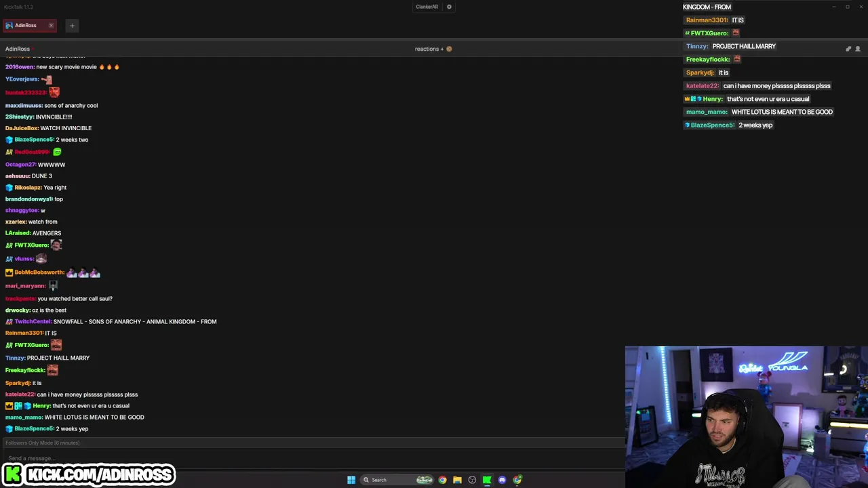Select the Kick app in taskbar
Screen dimensions: 868x488
pos(487,480)
